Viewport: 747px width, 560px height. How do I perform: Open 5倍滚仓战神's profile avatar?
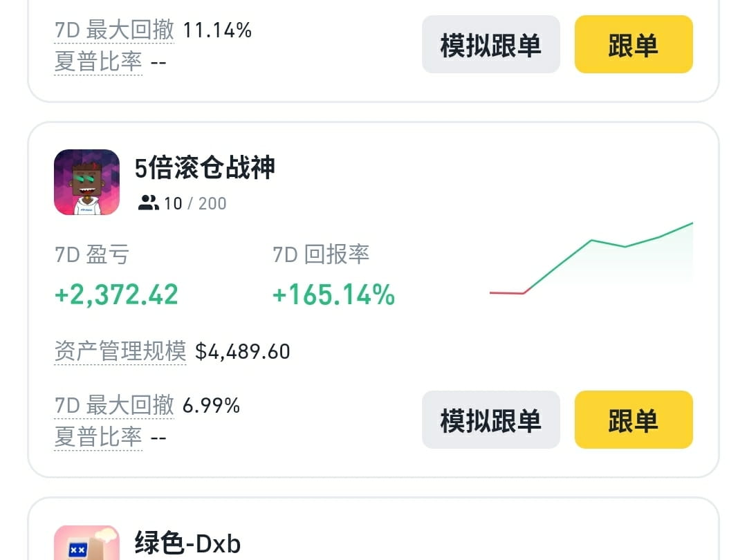click(x=86, y=182)
